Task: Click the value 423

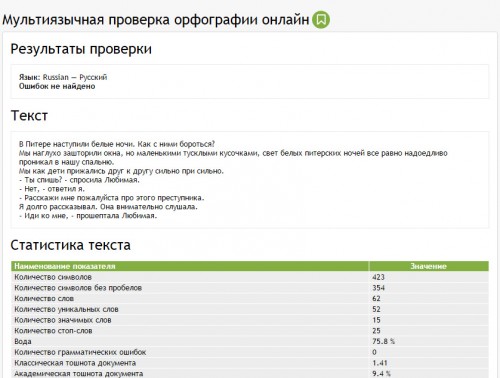Action: pos(378,277)
